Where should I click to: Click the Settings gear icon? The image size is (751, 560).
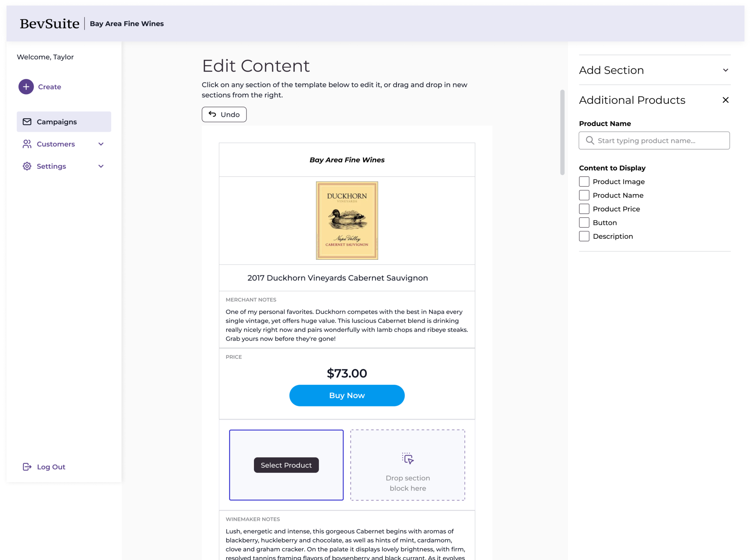tap(27, 166)
